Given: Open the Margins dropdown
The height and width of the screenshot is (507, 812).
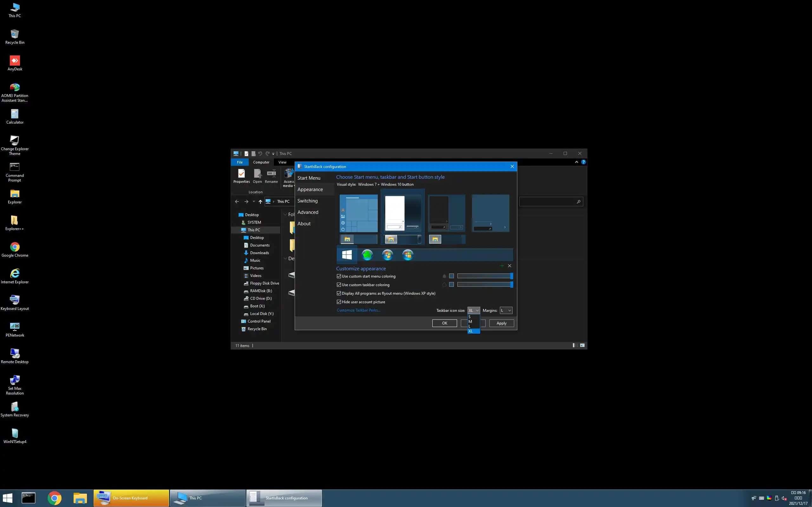Looking at the screenshot, I should click(x=506, y=311).
